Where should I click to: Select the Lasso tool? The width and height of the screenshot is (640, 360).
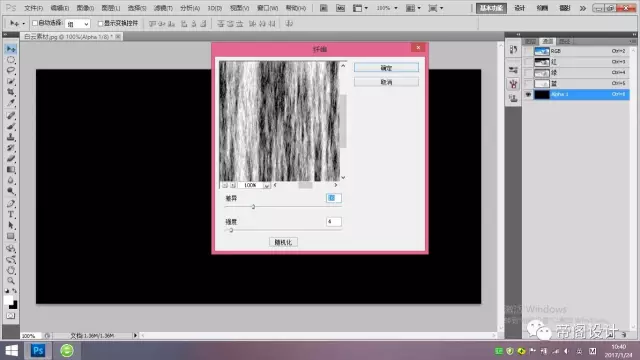(11, 71)
